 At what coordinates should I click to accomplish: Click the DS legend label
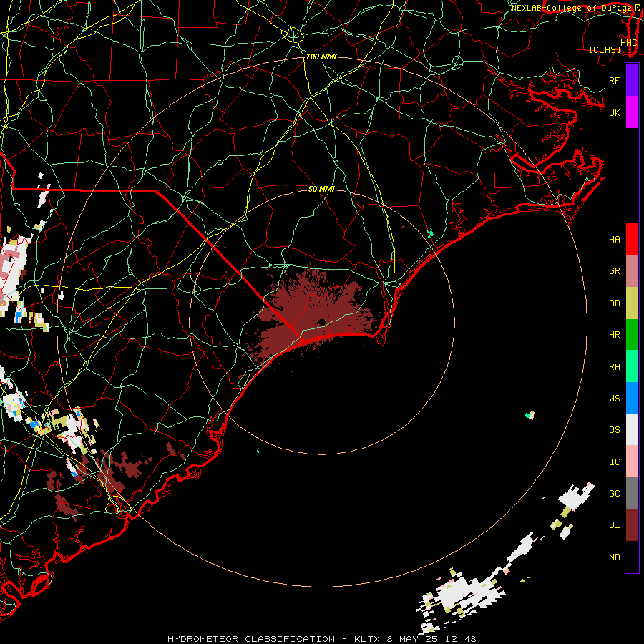pos(614,430)
